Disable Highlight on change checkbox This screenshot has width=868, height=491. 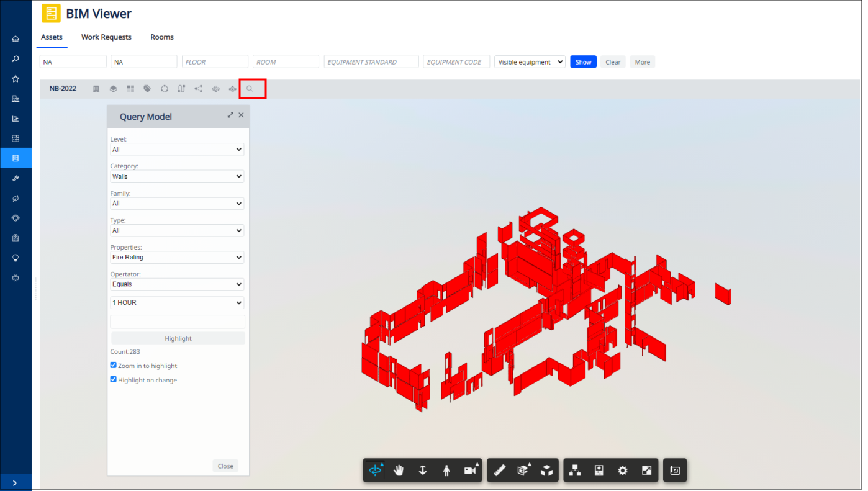pyautogui.click(x=114, y=379)
